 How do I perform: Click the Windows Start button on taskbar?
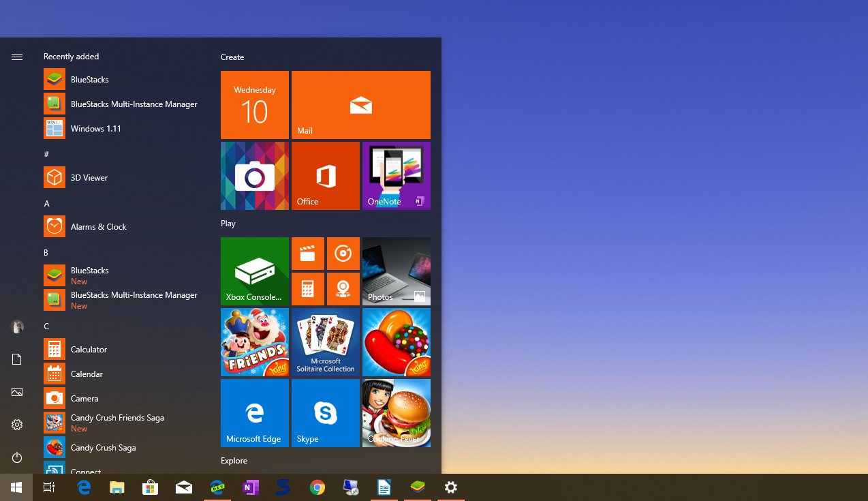tap(16, 487)
